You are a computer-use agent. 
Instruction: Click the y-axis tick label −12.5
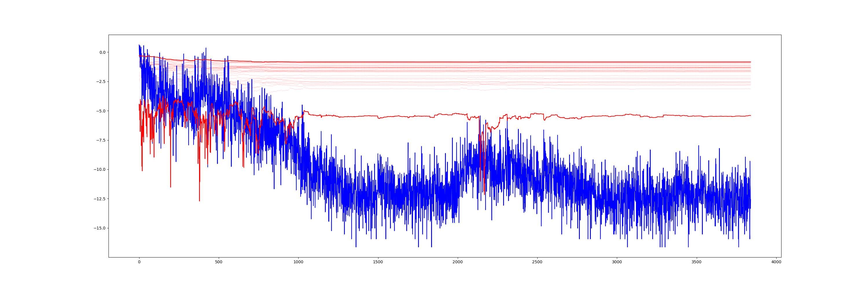(x=100, y=199)
